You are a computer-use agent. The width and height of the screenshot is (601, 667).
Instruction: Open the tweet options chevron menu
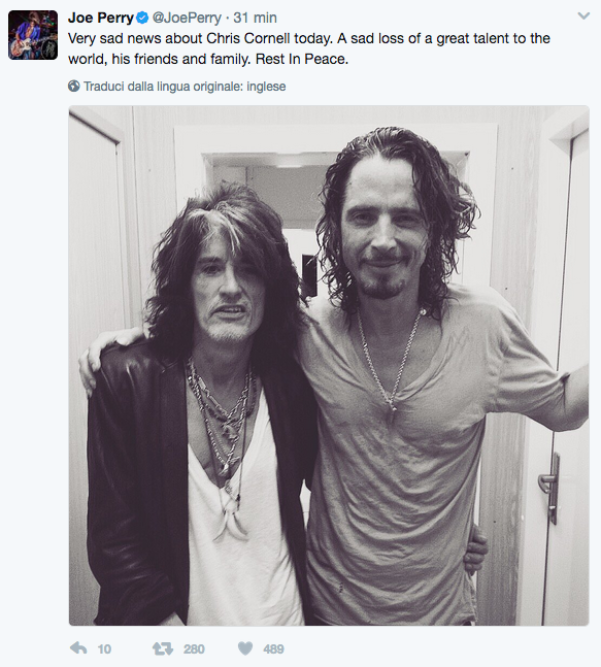(584, 16)
